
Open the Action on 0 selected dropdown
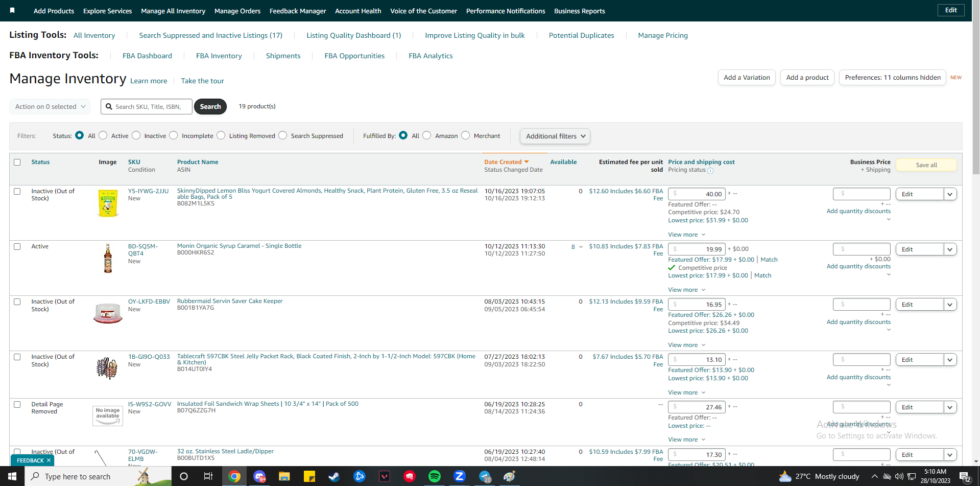point(50,106)
